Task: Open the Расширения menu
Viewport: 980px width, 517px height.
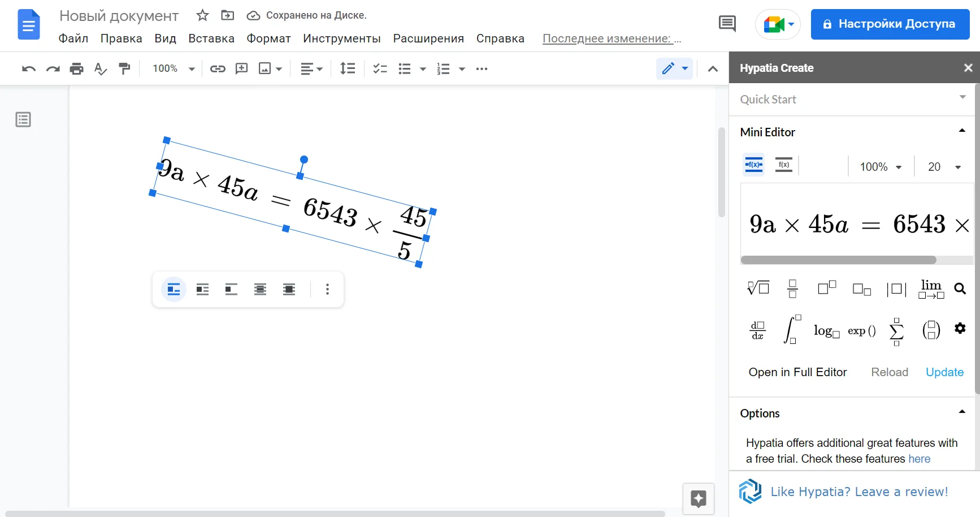Action: tap(428, 38)
